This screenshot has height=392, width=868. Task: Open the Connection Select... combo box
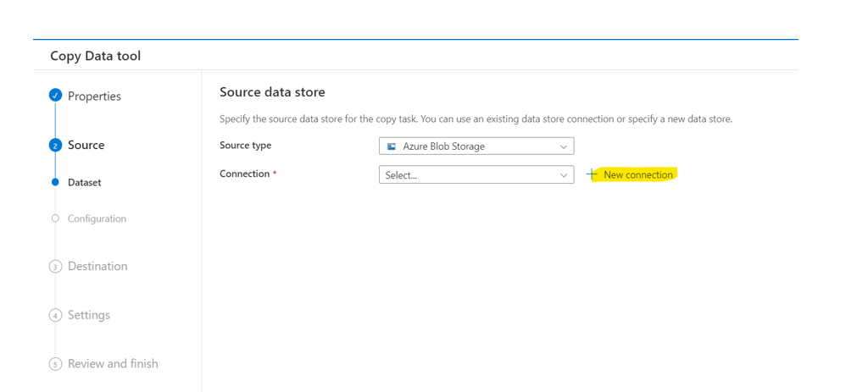tap(476, 174)
